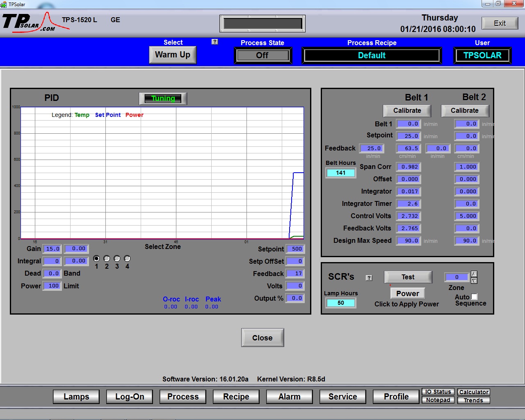Click the PID Gain field showing 15.0
Viewport: 525px width, 420px height.
pyautogui.click(x=52, y=249)
